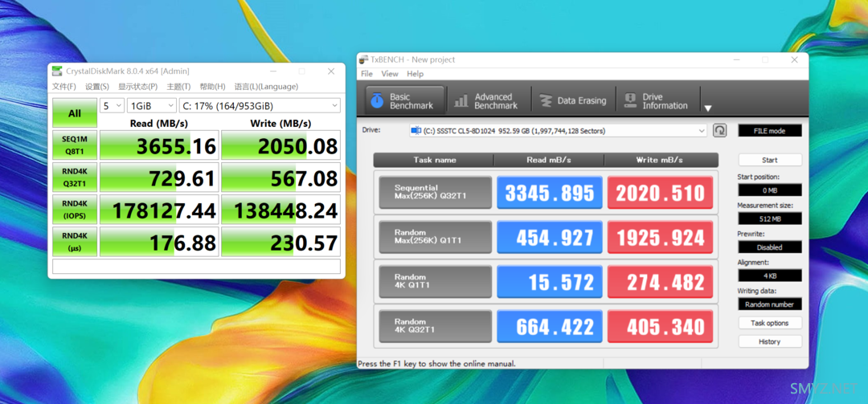Click the 454.927 read result
Screen dimensions: 868x404
click(550, 237)
